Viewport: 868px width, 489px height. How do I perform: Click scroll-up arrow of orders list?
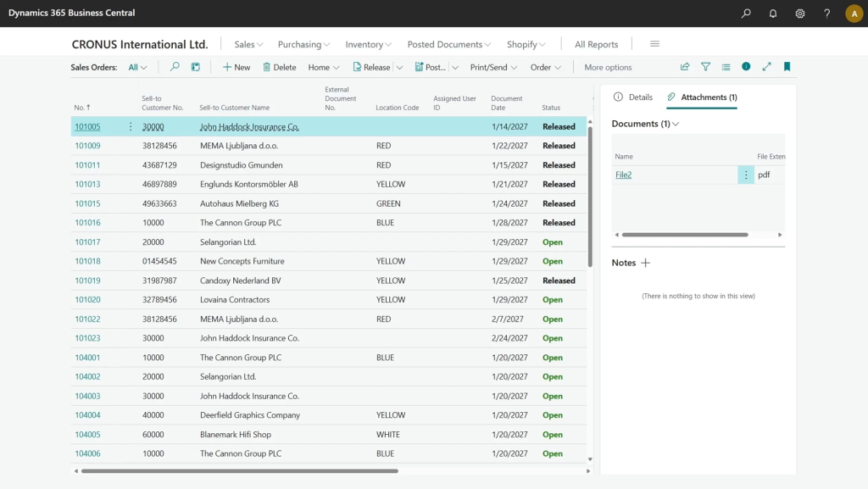(x=590, y=121)
